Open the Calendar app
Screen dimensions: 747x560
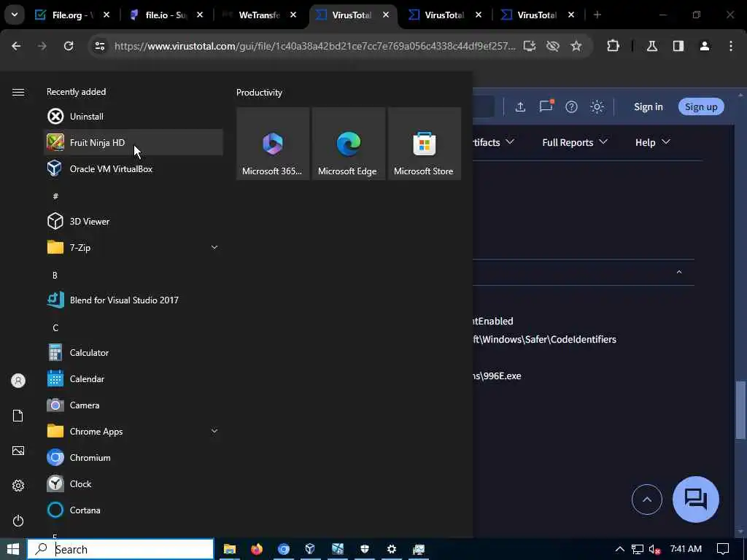coord(133,378)
